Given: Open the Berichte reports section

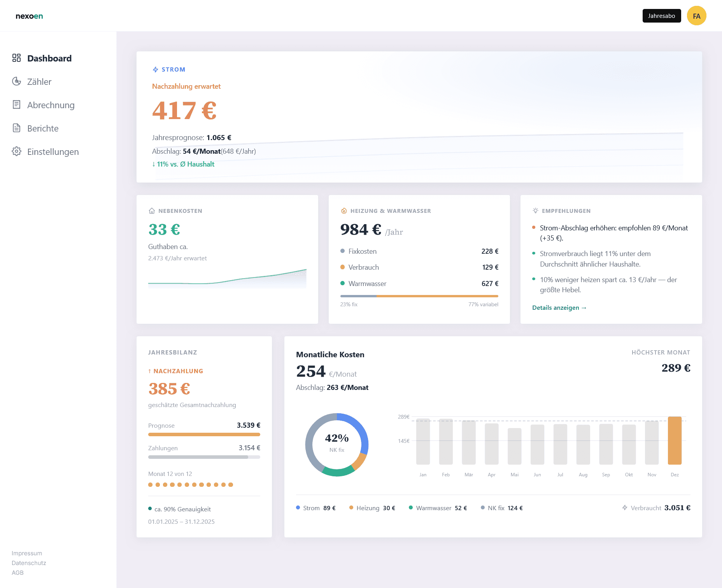Looking at the screenshot, I should coord(43,128).
